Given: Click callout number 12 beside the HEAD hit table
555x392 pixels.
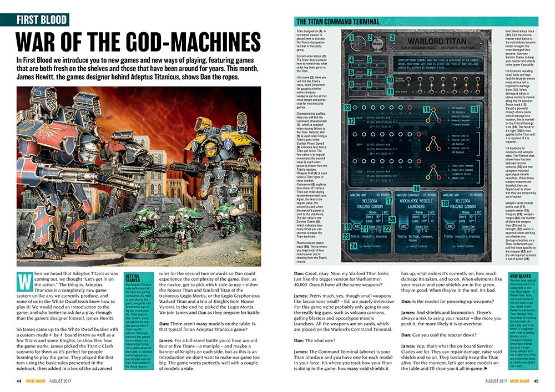Looking at the screenshot, I should point(351,121).
